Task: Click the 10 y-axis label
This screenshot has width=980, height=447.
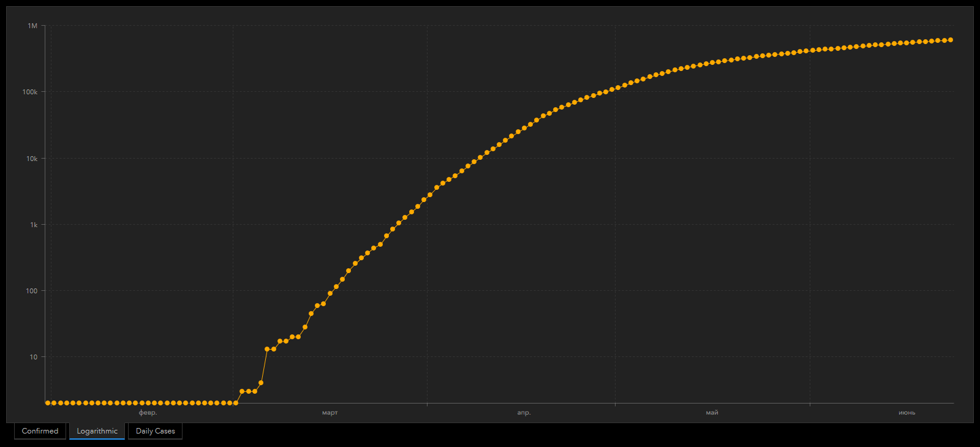Action: pyautogui.click(x=34, y=357)
